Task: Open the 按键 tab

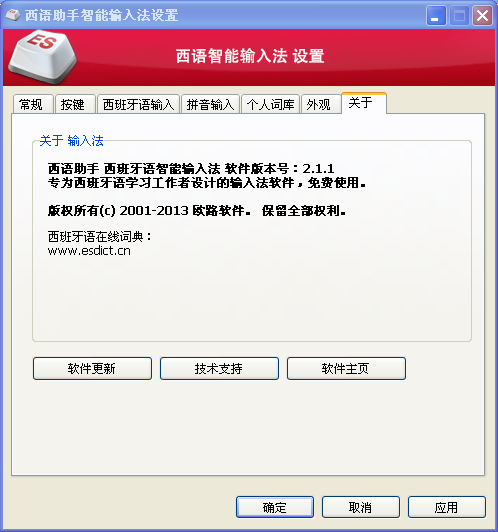Action: [x=75, y=104]
